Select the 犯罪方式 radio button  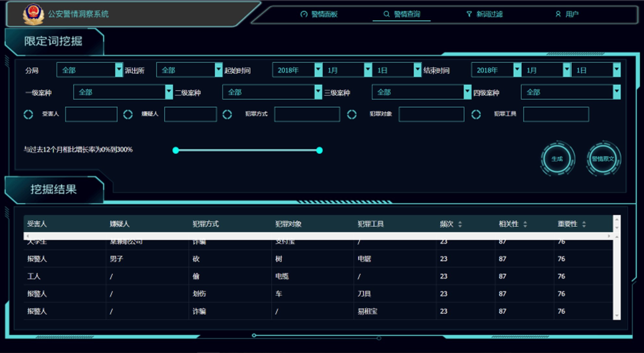click(227, 114)
